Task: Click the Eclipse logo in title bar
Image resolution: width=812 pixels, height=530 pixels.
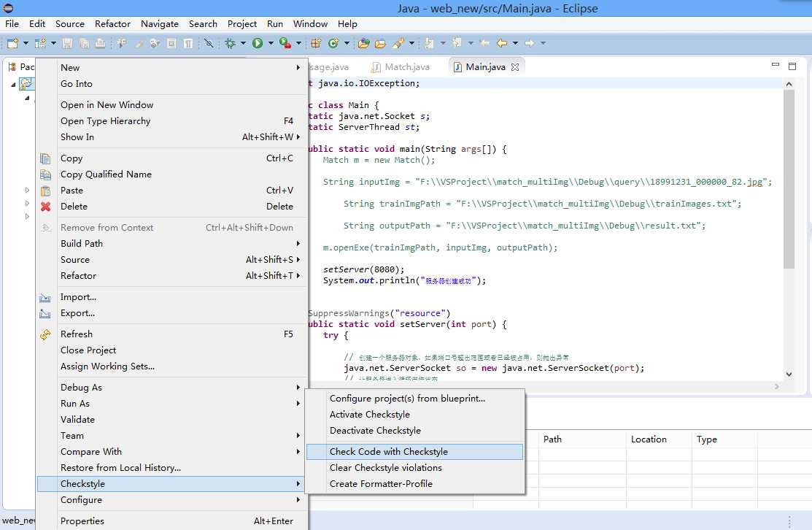Action: point(8,8)
